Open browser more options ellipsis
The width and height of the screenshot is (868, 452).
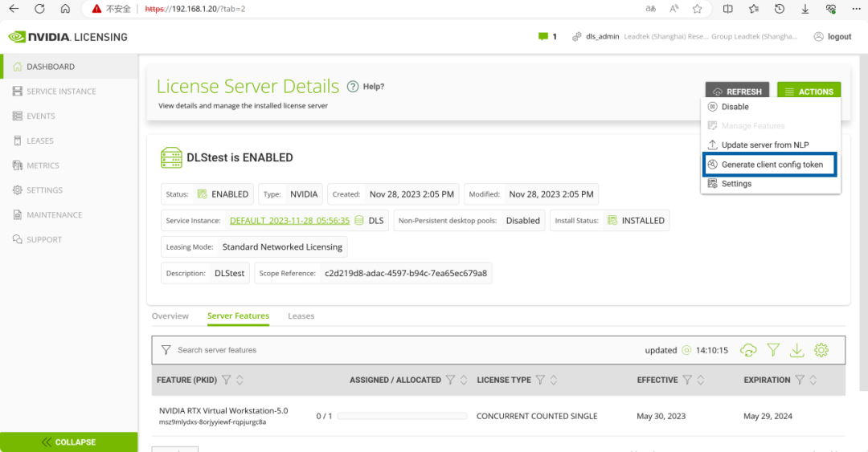point(856,9)
